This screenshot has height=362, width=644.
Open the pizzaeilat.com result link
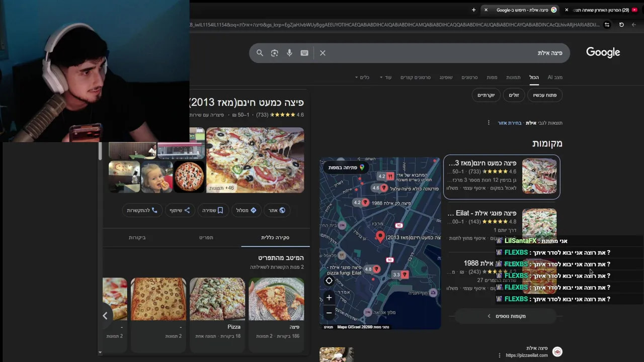click(527, 355)
